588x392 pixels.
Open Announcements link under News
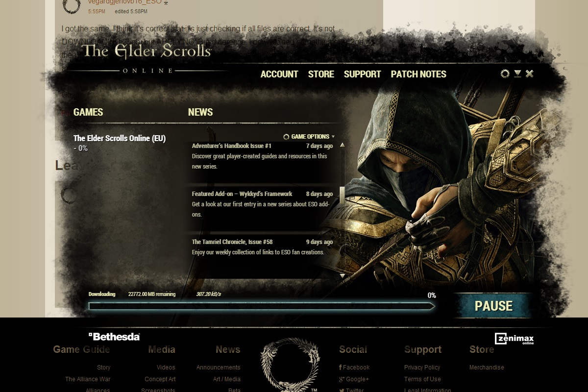218,367
